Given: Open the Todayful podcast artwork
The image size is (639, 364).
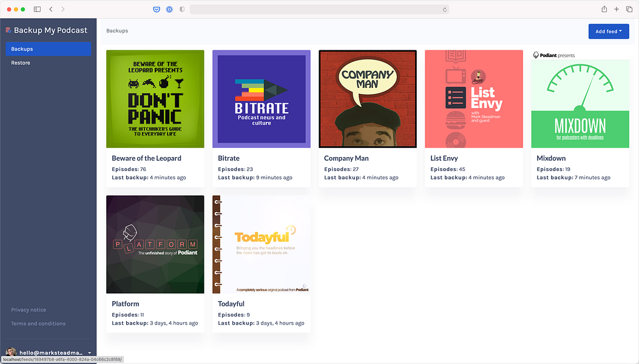Looking at the screenshot, I should (x=262, y=244).
